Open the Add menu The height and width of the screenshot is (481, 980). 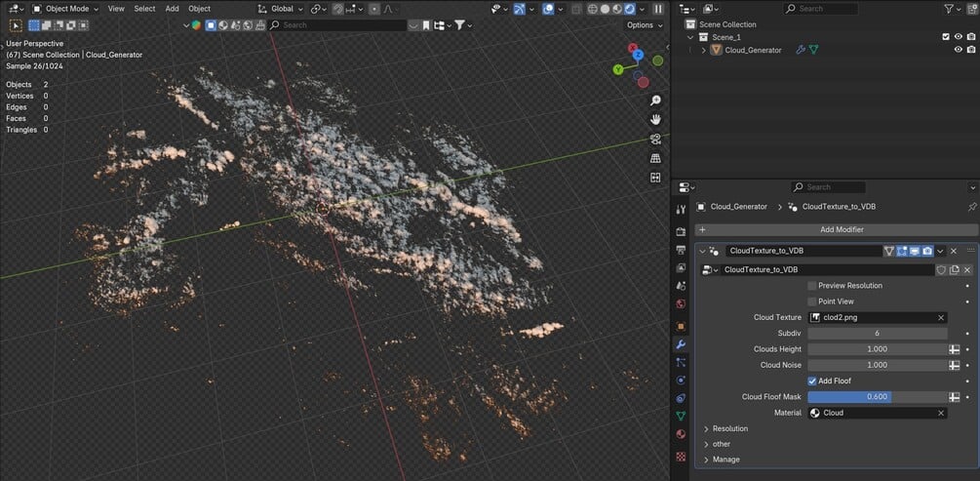[x=173, y=9]
